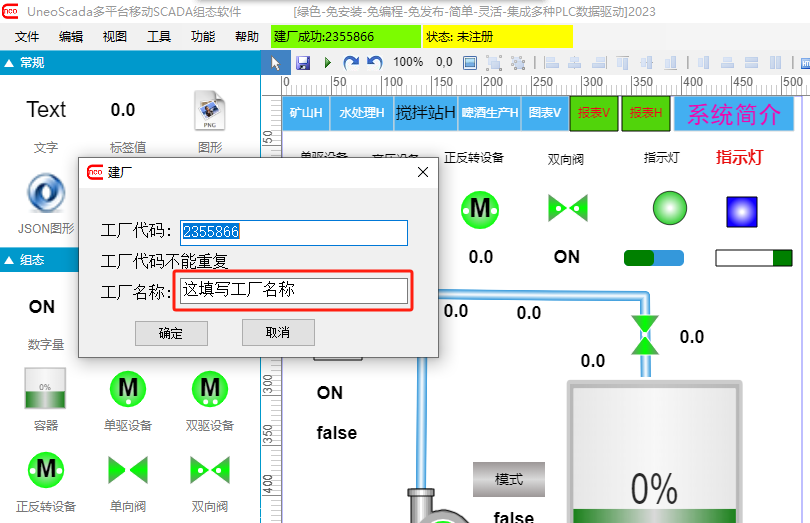This screenshot has height=523, width=810.
Task: Select the 单向阀 valve component
Action: [x=127, y=468]
